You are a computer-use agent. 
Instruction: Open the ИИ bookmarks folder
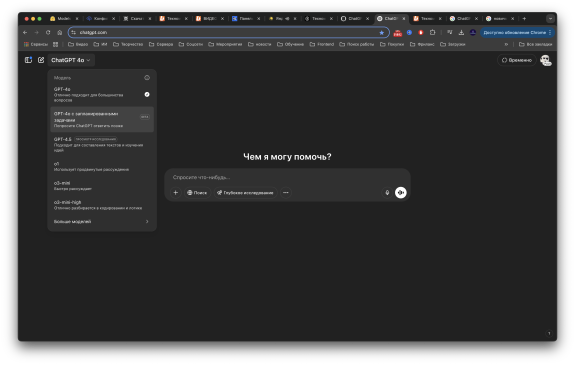[x=100, y=44]
